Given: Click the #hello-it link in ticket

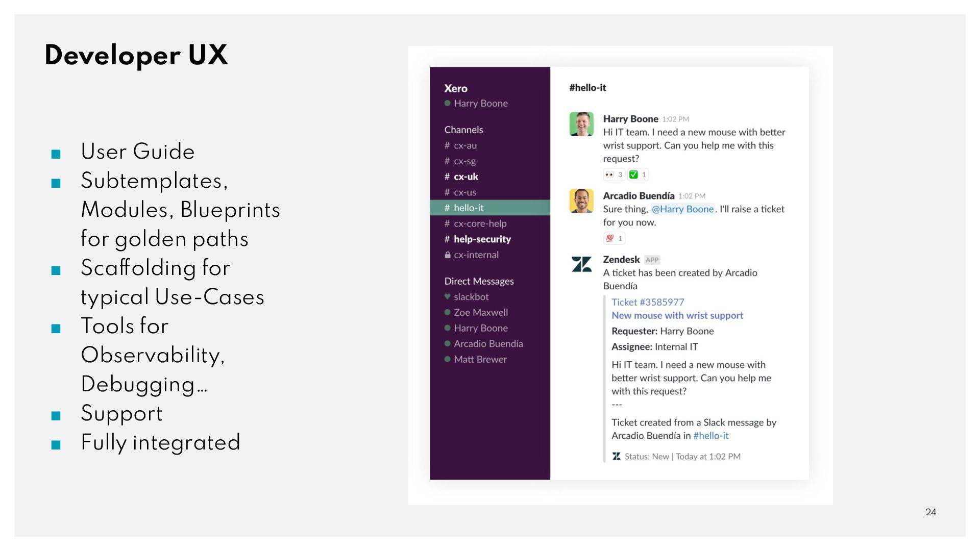Looking at the screenshot, I should (x=710, y=436).
